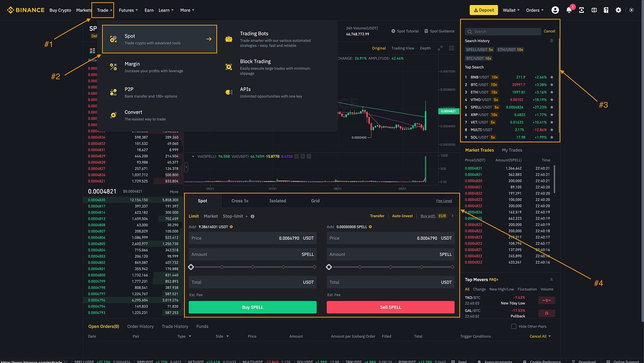Image resolution: width=644 pixels, height=363 pixels.
Task: Open the My Trades tab
Action: (512, 150)
